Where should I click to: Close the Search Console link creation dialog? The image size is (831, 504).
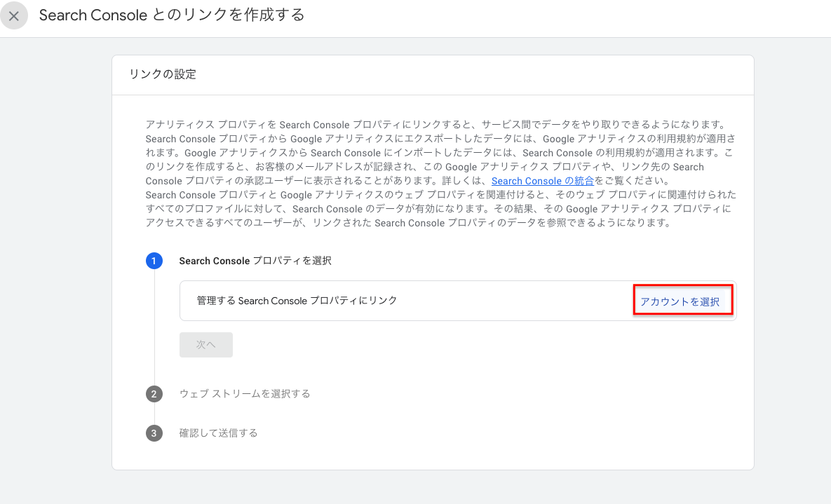click(14, 15)
